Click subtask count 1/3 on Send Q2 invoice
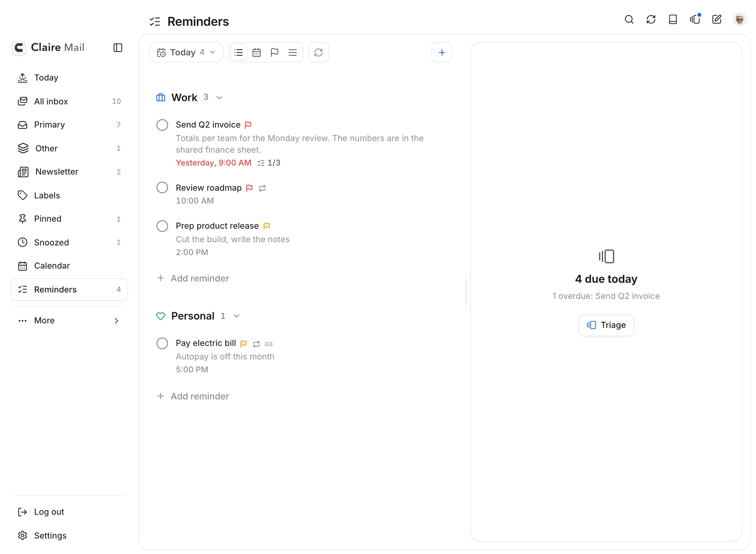 [x=269, y=163]
